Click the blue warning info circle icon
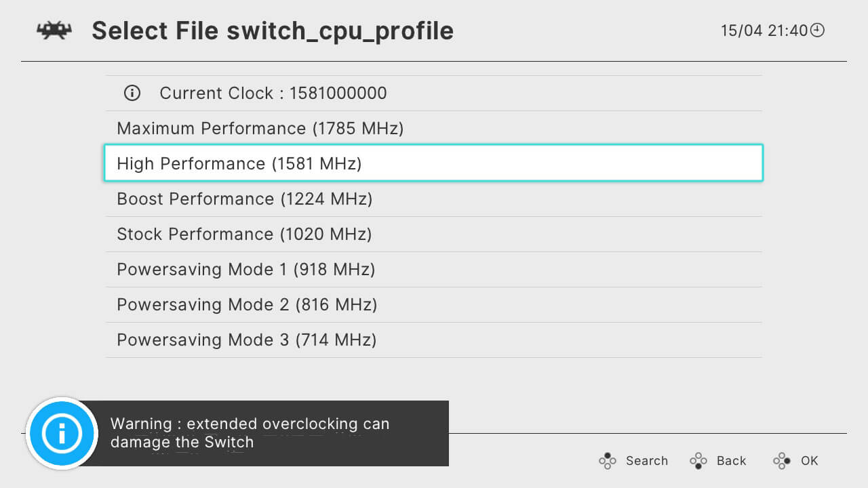The height and width of the screenshot is (488, 868). pyautogui.click(x=62, y=432)
